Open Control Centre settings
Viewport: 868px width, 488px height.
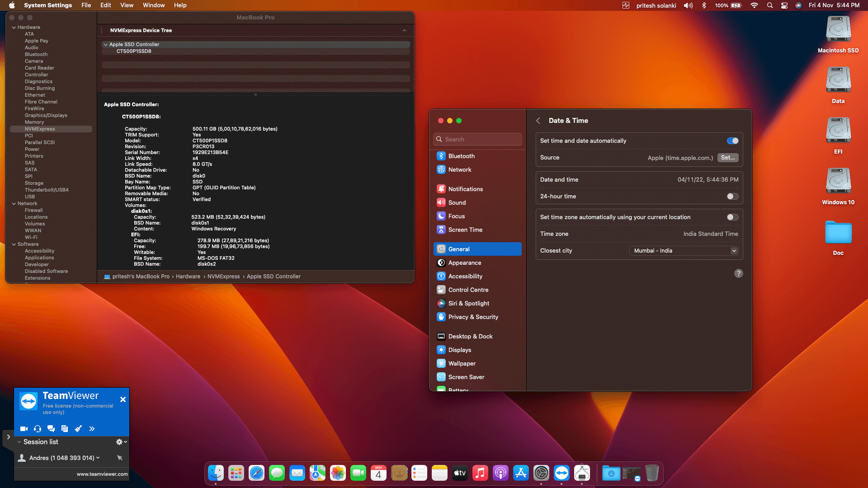477,290
